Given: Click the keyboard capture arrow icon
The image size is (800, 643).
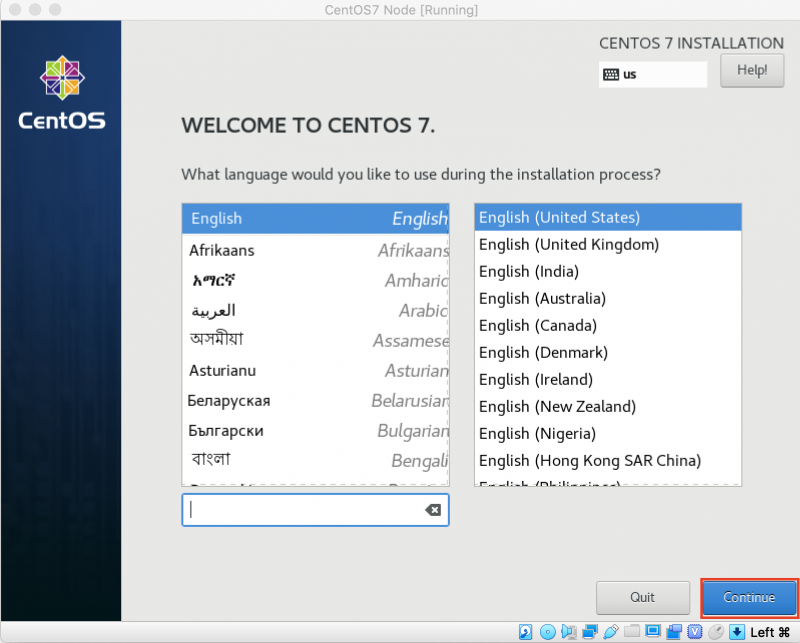Looking at the screenshot, I should coord(737,632).
